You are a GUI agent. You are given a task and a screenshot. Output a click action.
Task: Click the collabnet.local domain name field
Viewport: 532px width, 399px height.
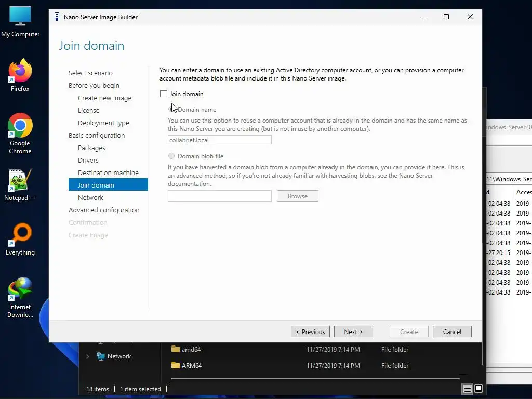pos(220,140)
